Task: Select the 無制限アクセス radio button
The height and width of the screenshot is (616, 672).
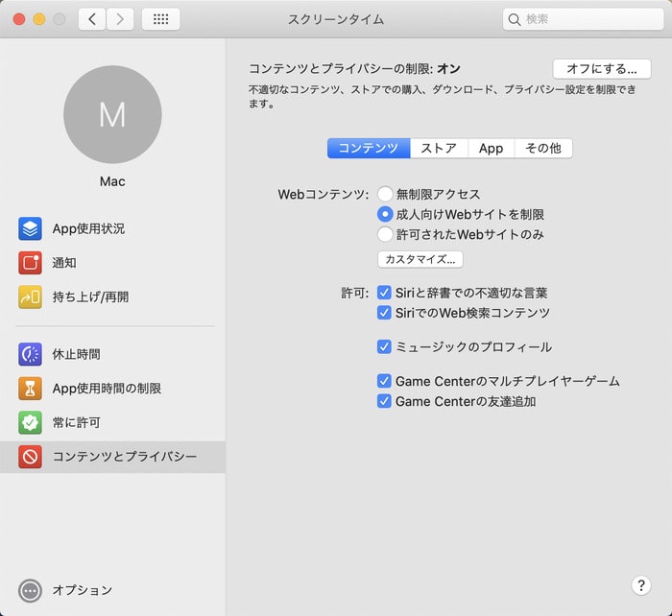Action: coord(385,194)
